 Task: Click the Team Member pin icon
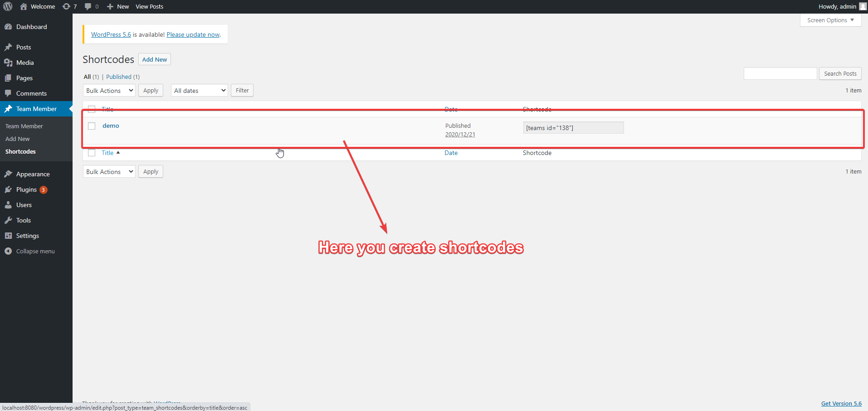[x=8, y=109]
